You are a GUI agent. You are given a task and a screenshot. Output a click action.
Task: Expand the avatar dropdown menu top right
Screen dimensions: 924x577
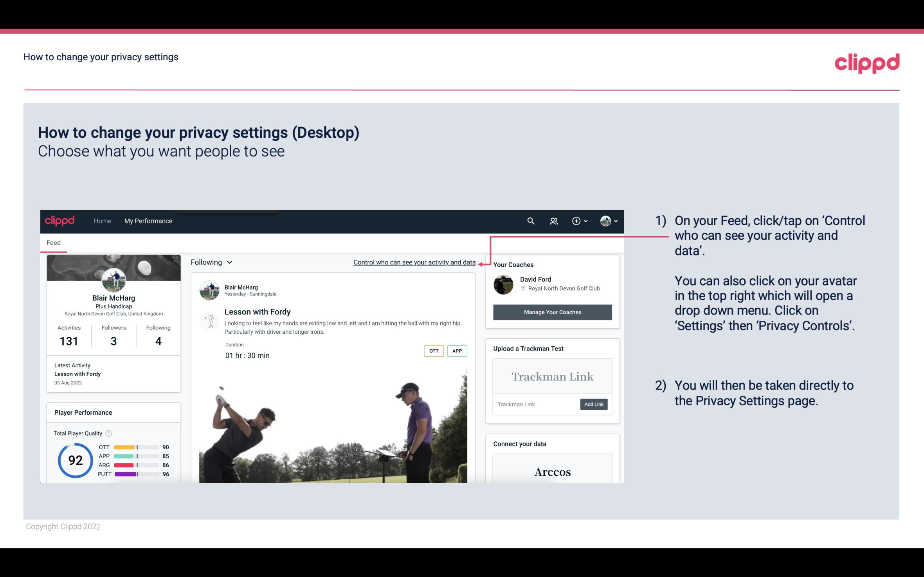coord(609,221)
